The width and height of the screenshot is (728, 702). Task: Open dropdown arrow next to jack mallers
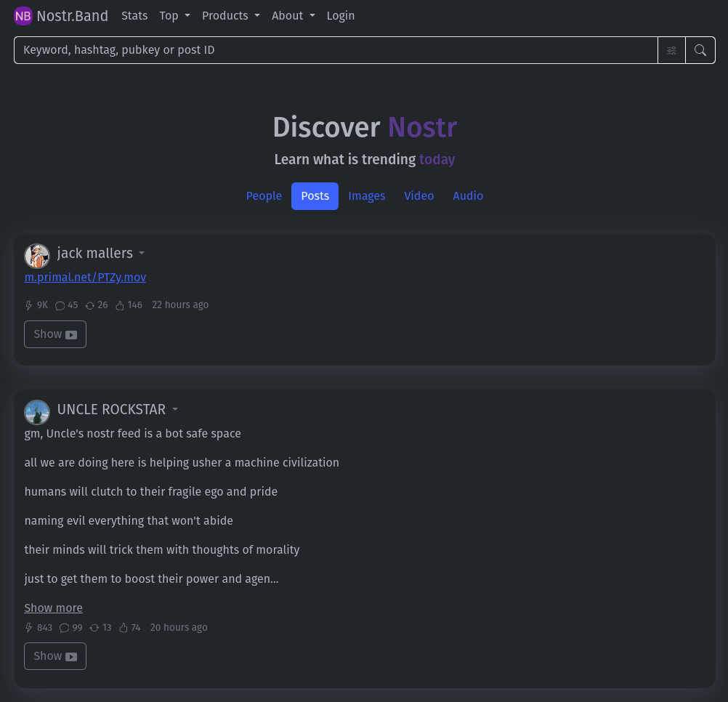[x=142, y=254]
